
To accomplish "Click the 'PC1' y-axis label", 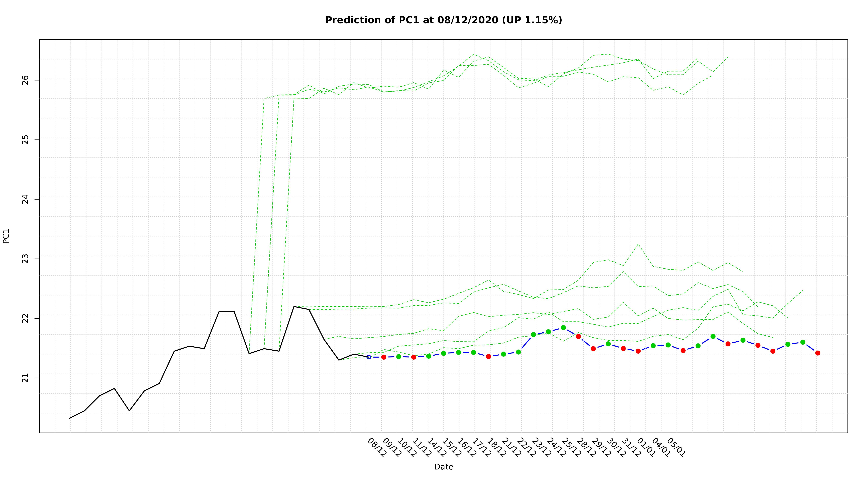I will coord(6,236).
